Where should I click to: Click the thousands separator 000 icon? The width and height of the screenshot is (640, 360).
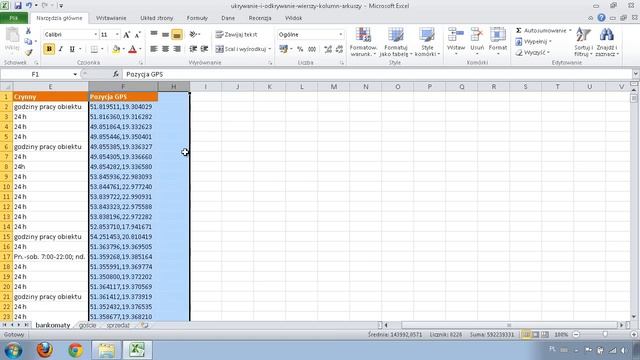click(x=312, y=49)
